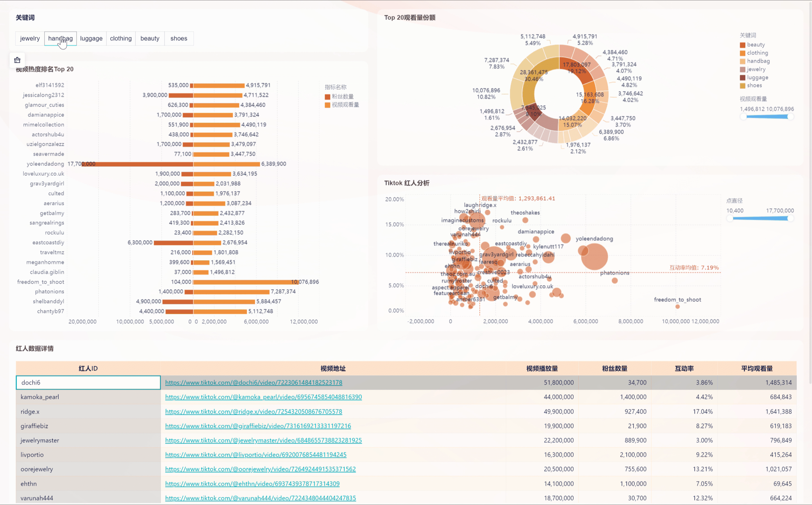Select the shoes keyword tab
Viewport: 812px width, 505px height.
pyautogui.click(x=179, y=38)
